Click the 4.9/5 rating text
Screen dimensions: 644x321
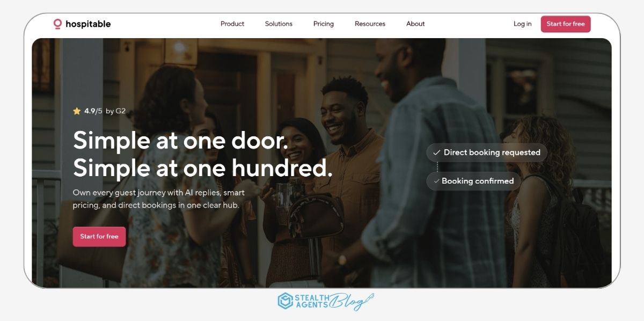tap(93, 111)
